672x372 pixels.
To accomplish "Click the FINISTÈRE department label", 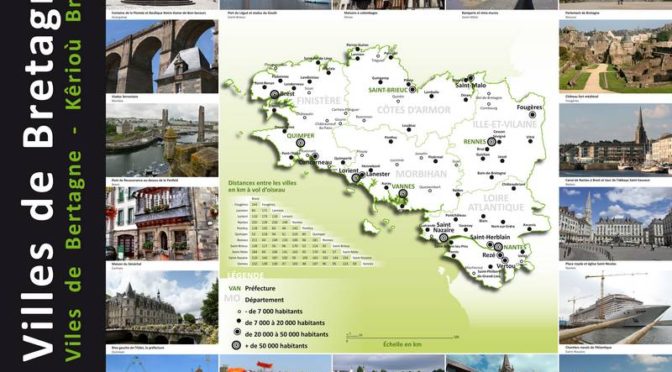I will tap(318, 101).
